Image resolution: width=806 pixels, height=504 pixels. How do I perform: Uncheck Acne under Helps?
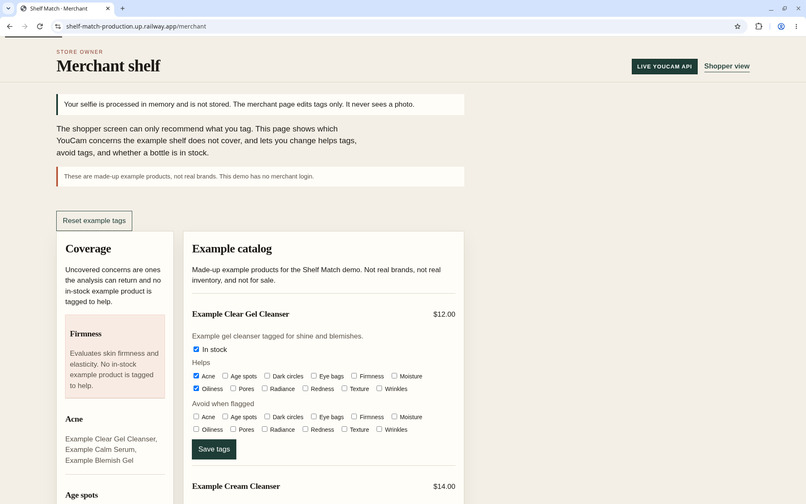tap(196, 376)
